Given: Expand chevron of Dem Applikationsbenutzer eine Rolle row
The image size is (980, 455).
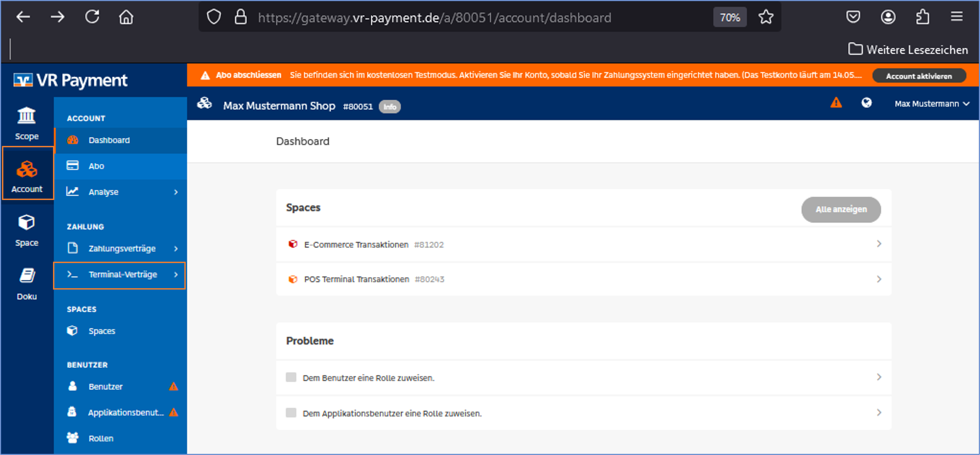Looking at the screenshot, I should [879, 412].
